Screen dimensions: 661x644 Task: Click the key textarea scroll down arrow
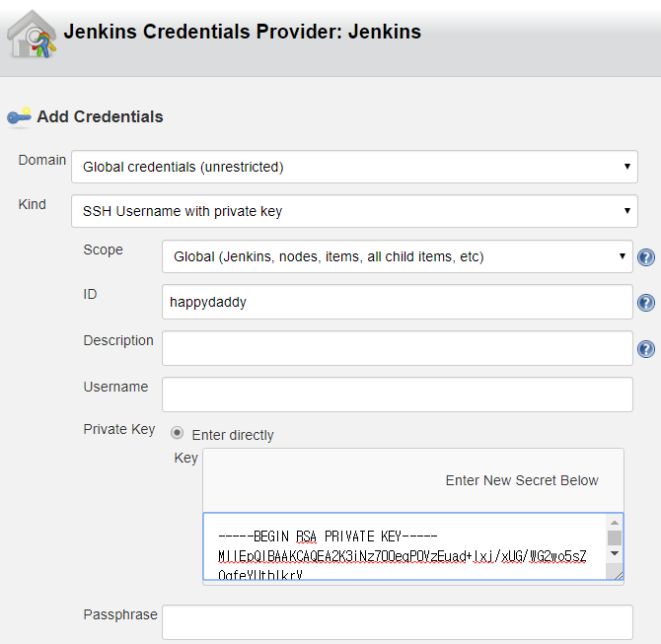(x=615, y=553)
